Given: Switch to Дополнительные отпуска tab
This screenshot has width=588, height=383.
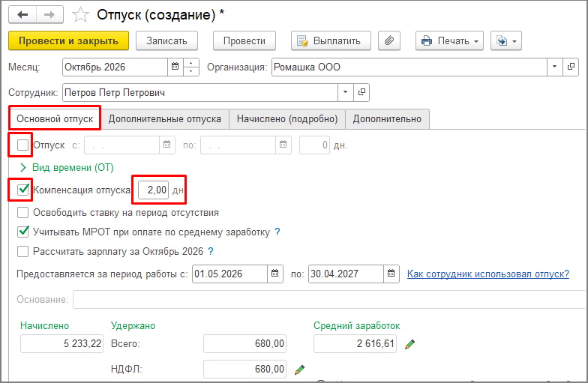Looking at the screenshot, I should click(165, 118).
